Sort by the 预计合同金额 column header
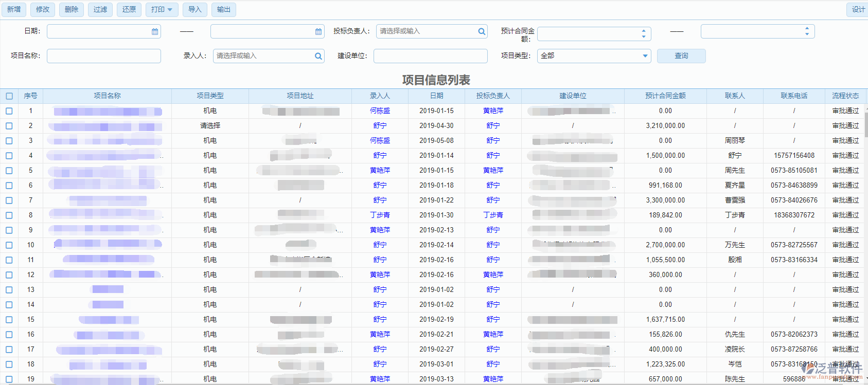The width and height of the screenshot is (868, 385). [665, 96]
